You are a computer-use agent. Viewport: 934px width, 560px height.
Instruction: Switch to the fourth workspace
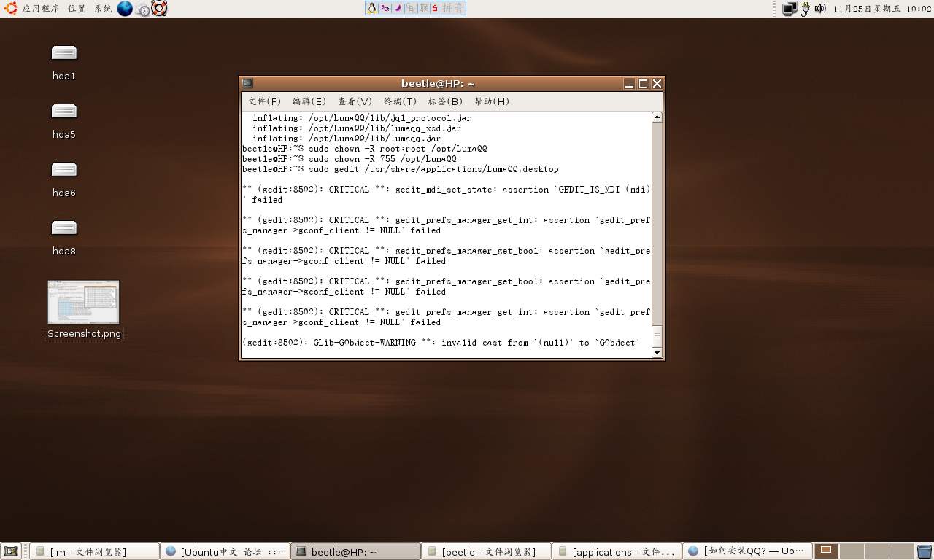[x=902, y=551]
